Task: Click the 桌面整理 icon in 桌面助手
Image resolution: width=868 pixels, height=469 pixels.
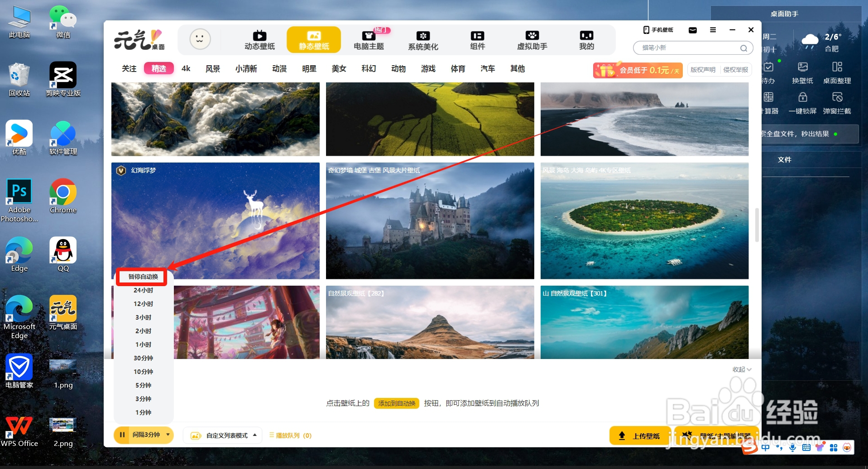Action: tap(837, 72)
